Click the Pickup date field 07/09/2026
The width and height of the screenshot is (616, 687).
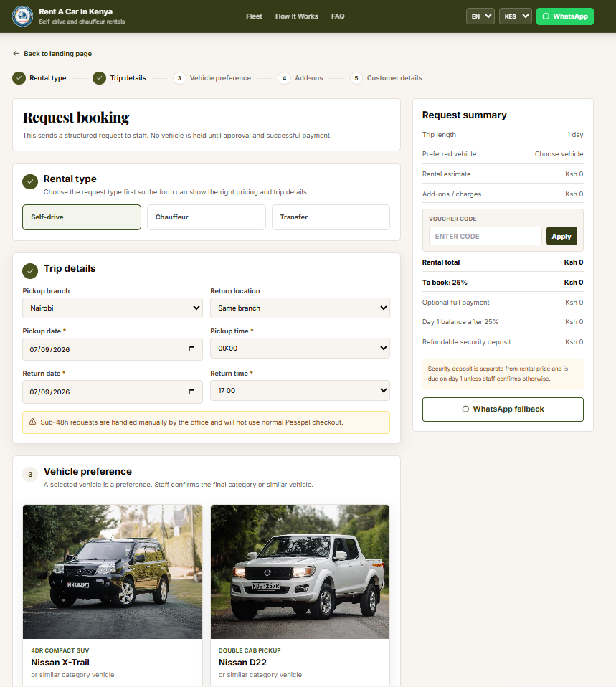(113, 349)
